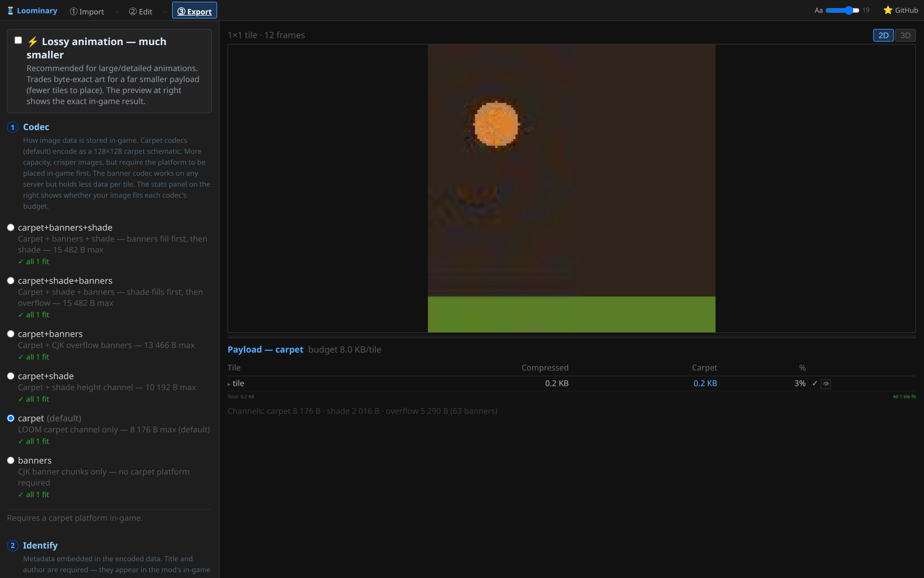924x578 pixels.
Task: Choose the carpet+banners codec radio
Action: tap(11, 334)
